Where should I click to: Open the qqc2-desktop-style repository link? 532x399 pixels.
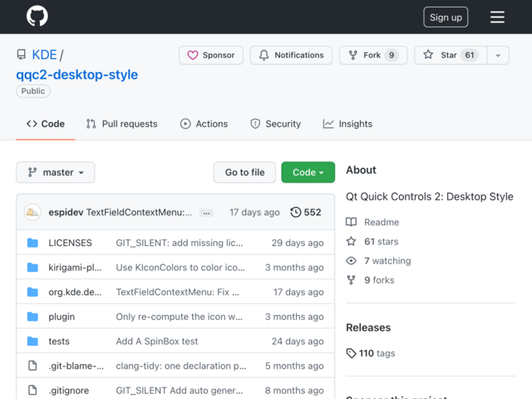point(77,75)
